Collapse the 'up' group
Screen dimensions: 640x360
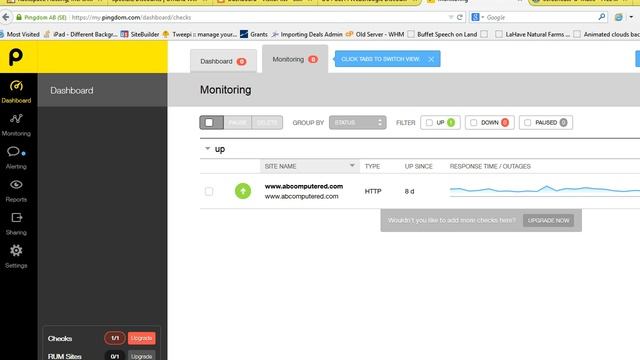pyautogui.click(x=207, y=149)
